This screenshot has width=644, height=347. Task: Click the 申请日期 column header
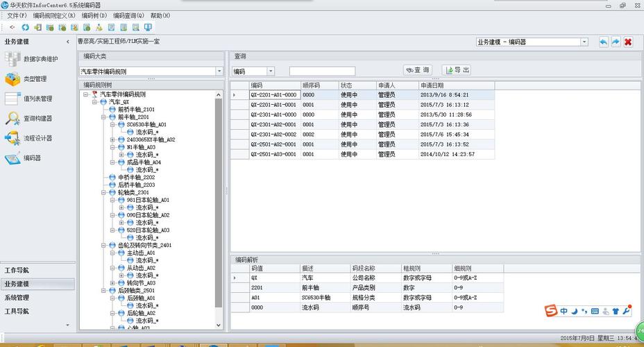456,85
